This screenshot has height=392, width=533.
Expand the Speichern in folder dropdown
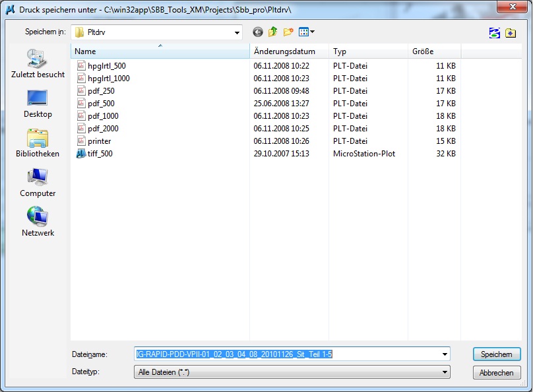tap(237, 32)
